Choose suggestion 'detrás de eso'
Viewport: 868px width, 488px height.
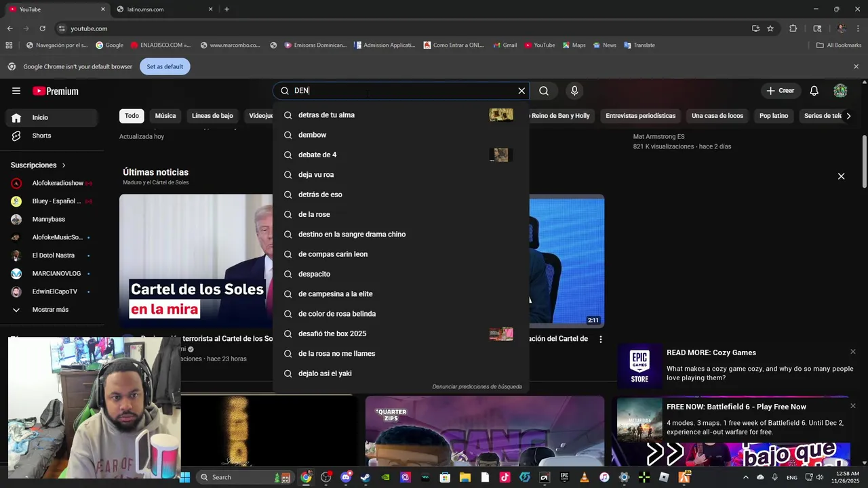tap(401, 195)
